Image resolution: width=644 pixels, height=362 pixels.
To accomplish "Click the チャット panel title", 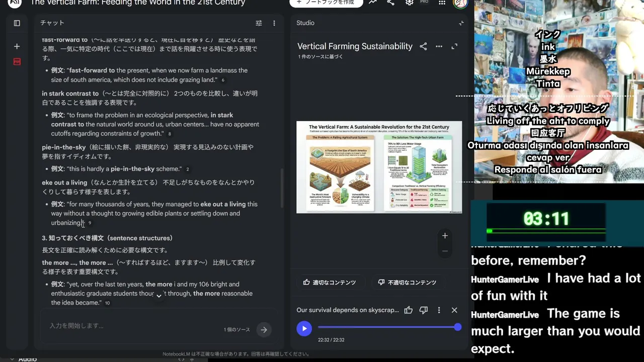I will 52,23.
